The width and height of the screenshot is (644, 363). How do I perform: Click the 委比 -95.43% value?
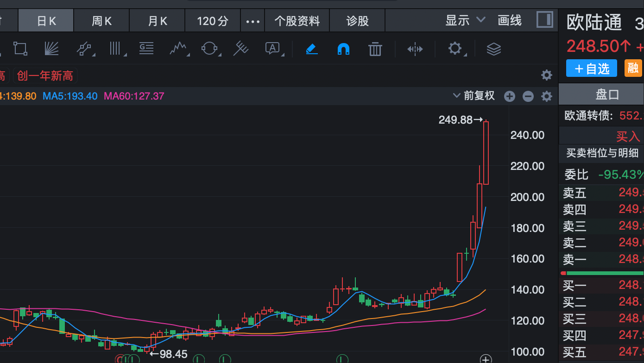621,175
